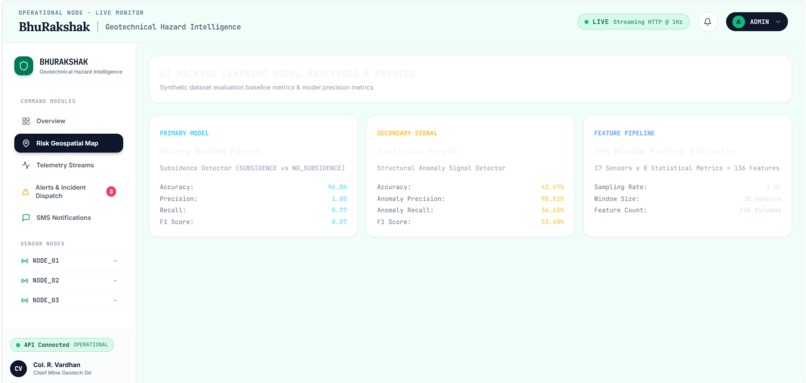Open the Overview module

pos(68,121)
